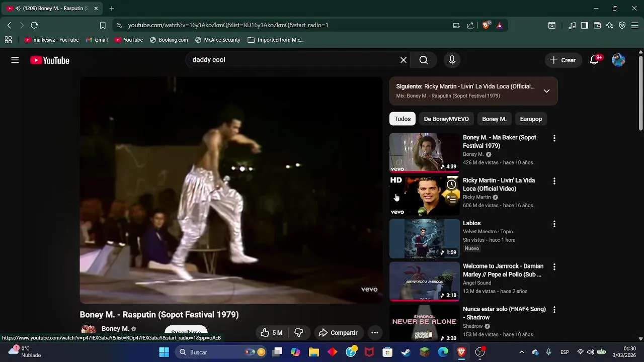Open options for Livin' La Vida Loca
The height and width of the screenshot is (362, 644).
pyautogui.click(x=554, y=181)
